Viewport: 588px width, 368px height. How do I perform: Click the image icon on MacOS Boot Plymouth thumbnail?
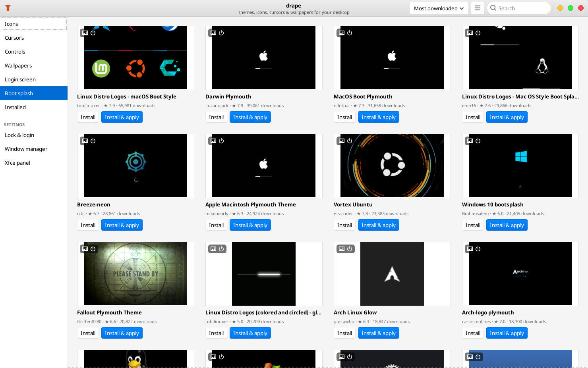(x=342, y=33)
